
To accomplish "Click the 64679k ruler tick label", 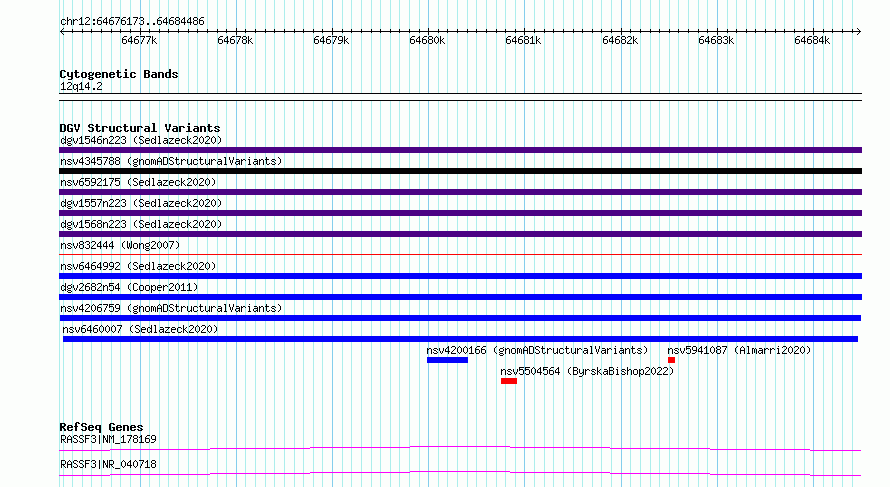I will [x=331, y=40].
